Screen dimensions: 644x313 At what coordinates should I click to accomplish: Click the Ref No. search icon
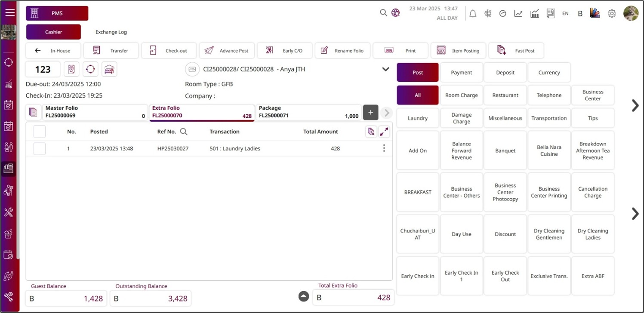click(x=184, y=132)
